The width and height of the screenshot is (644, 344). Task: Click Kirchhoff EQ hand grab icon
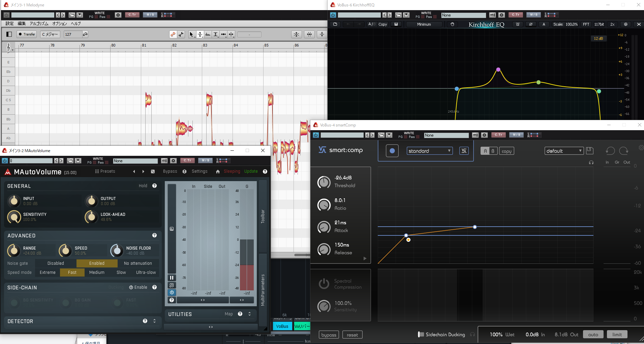tap(452, 24)
